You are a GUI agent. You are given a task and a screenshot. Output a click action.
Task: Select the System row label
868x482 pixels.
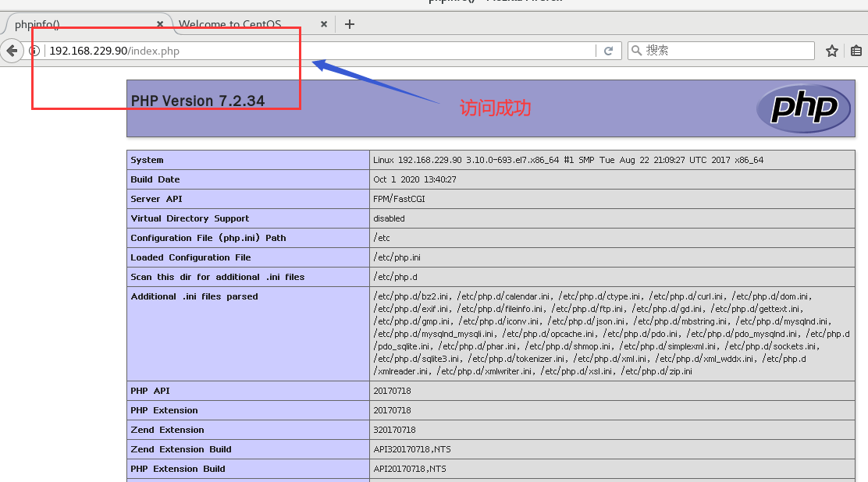tap(147, 160)
